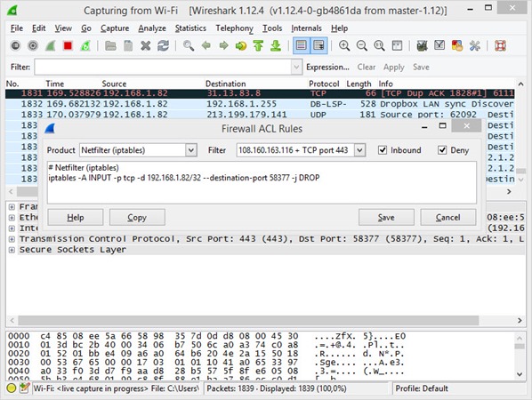This screenshot has height=400, width=532.
Task: Click the iptables rule text area
Action: 262,182
